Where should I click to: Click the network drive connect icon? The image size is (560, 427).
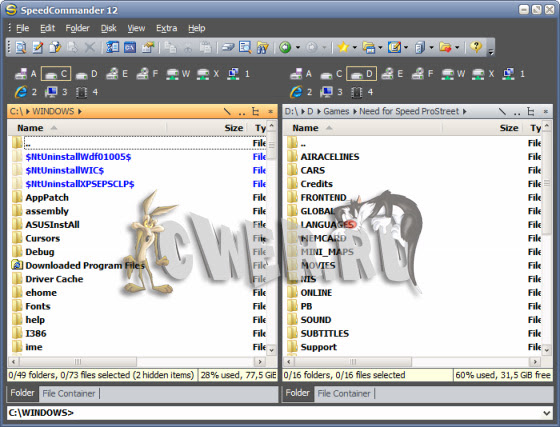click(228, 47)
